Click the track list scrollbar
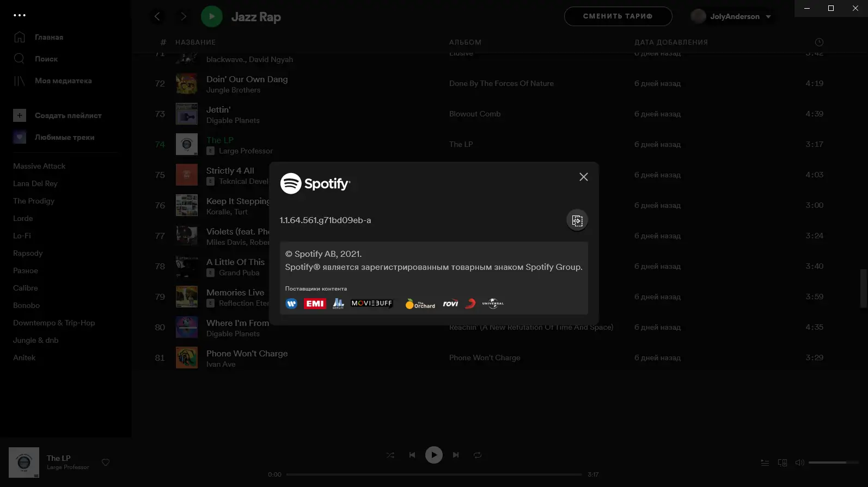The image size is (868, 487). [x=863, y=288]
